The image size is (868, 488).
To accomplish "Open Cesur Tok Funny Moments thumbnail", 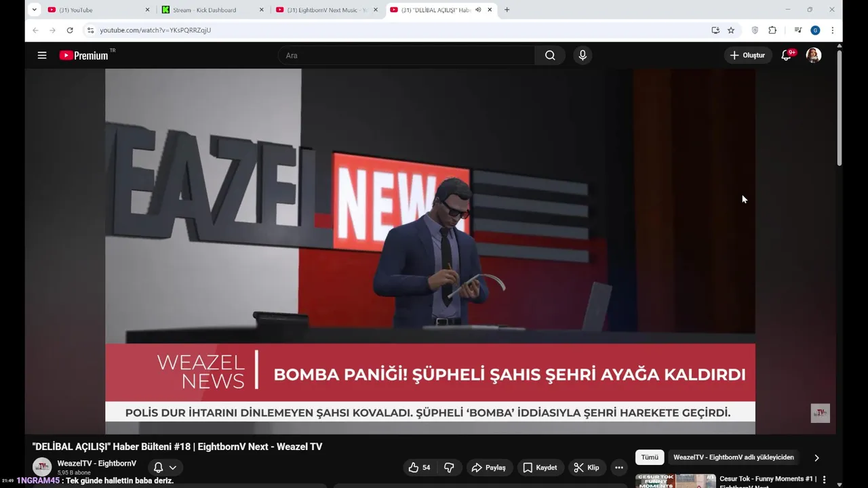I will [x=675, y=481].
